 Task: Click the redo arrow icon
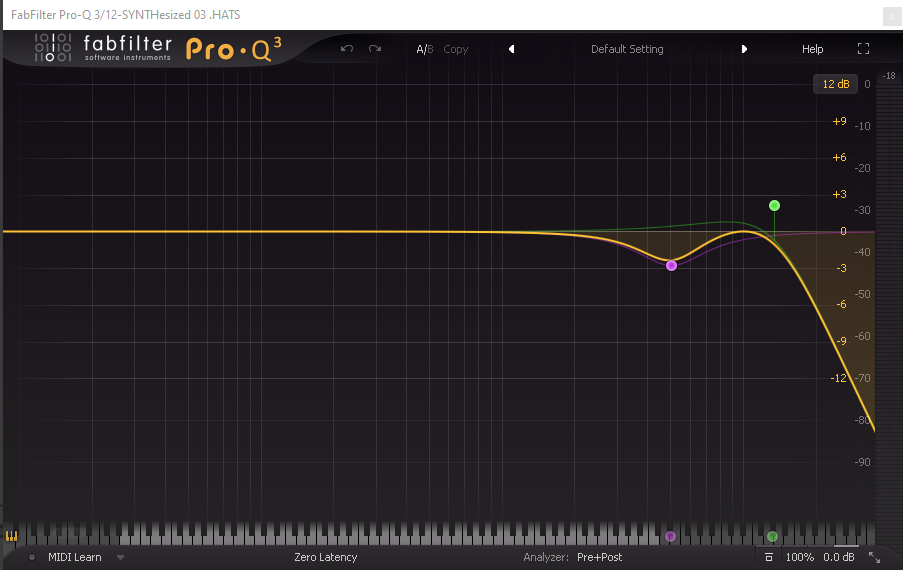click(375, 49)
